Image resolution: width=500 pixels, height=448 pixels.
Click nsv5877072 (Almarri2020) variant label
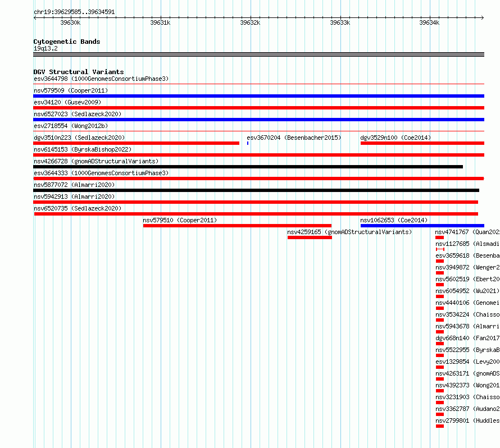click(74, 185)
